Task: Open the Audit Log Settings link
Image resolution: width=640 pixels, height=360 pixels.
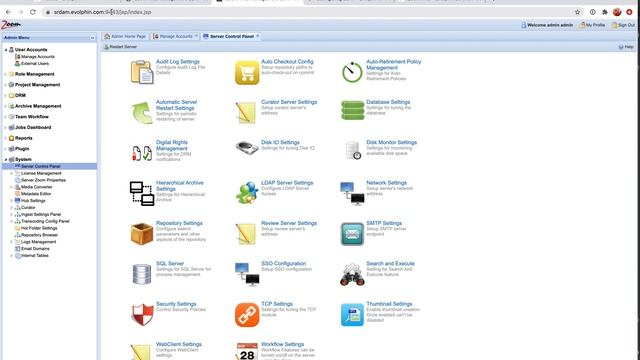Action: point(178,62)
